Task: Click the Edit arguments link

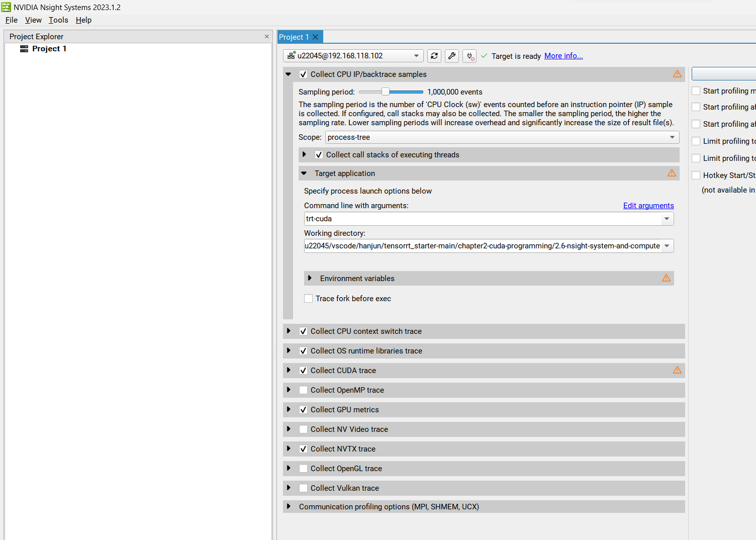Action: [648, 206]
